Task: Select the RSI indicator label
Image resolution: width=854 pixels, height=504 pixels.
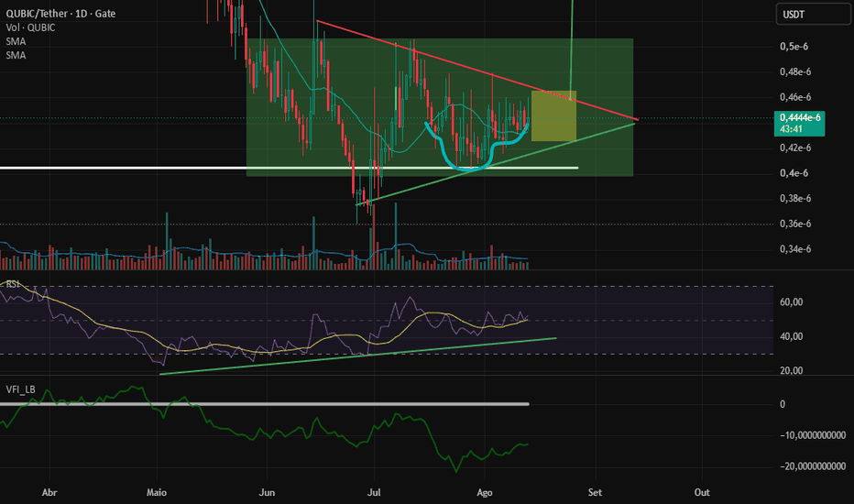Action: tap(12, 284)
